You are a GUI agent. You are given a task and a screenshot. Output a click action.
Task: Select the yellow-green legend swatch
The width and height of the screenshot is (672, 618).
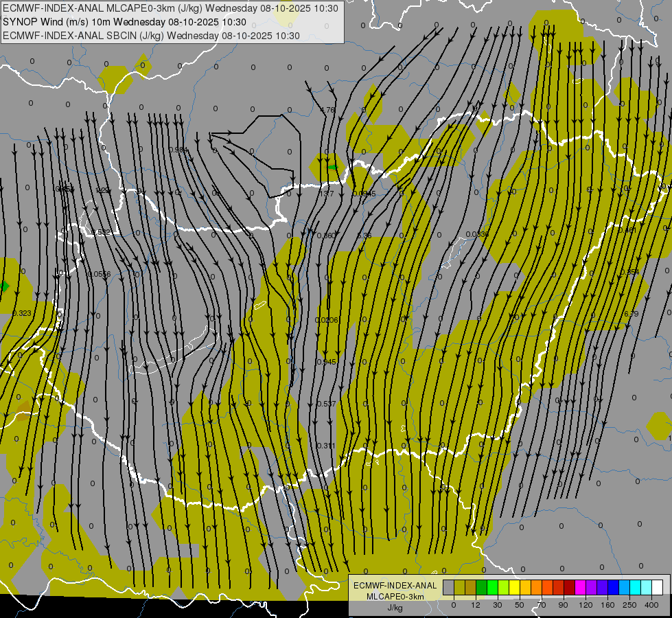[504, 588]
